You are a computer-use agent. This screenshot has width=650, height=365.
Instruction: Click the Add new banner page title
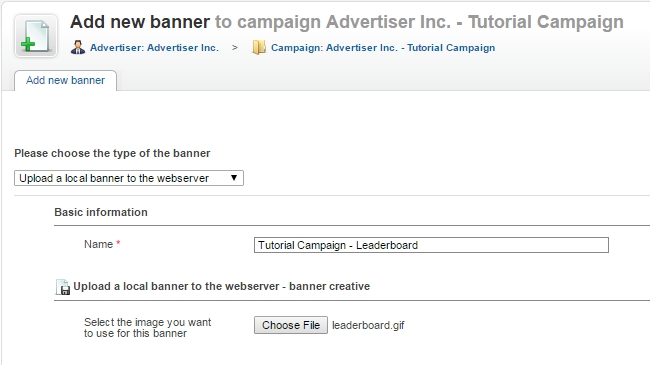click(140, 22)
